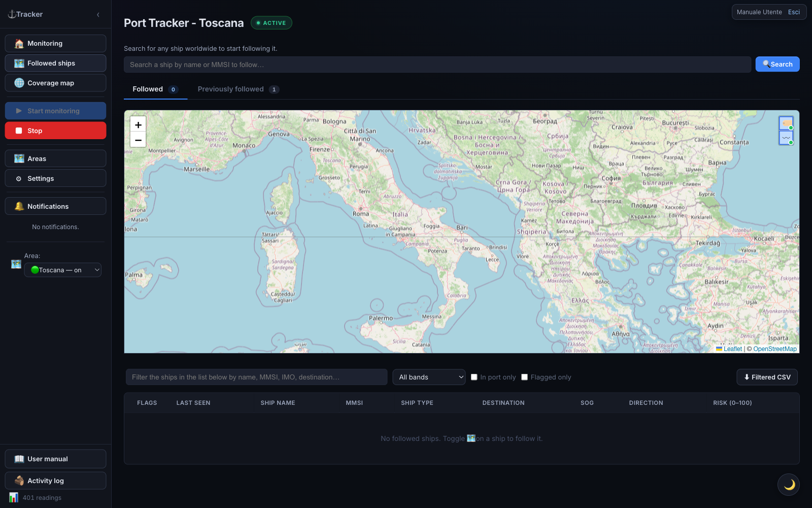Click the blue Search button
Screen dimensions: 812x508
click(x=777, y=64)
